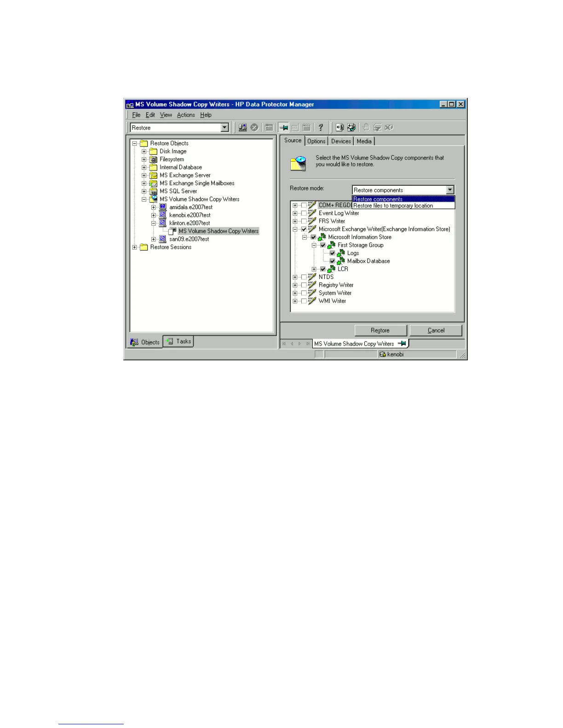Viewport: 563px width, 728px height.
Task: Uncheck the Microsoft Exchange Writer checkbox
Action: click(304, 229)
